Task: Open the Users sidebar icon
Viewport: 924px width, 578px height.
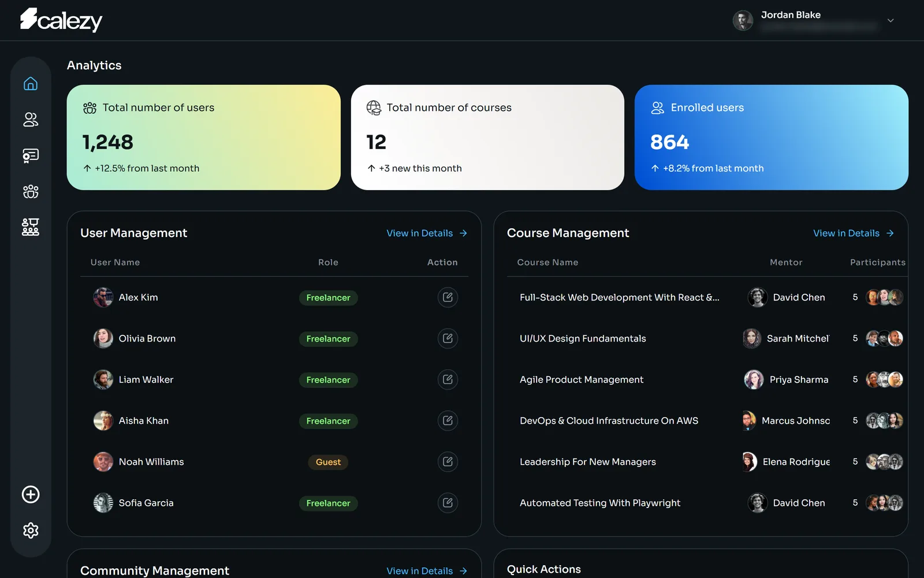Action: tap(31, 120)
